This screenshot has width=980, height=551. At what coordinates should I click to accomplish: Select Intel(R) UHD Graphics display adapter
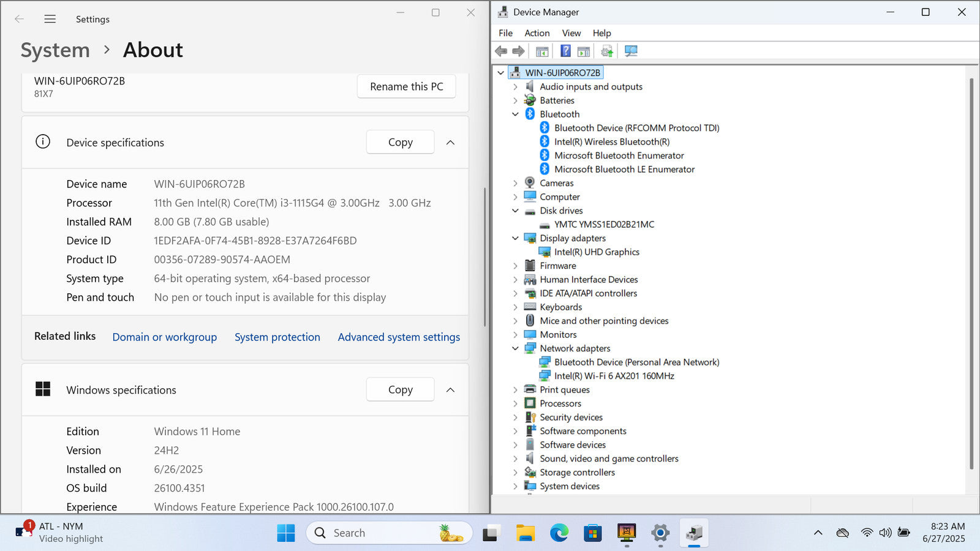click(597, 252)
